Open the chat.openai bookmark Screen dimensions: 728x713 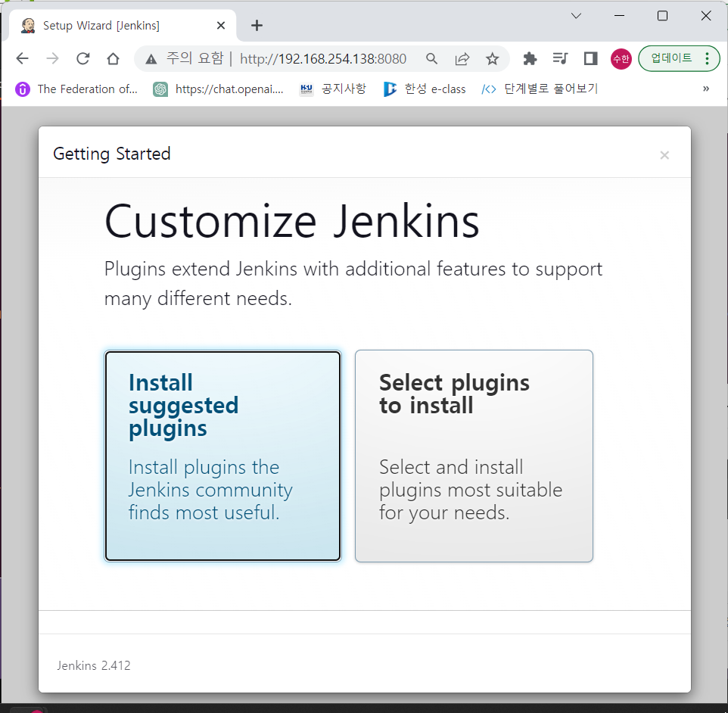pyautogui.click(x=218, y=89)
